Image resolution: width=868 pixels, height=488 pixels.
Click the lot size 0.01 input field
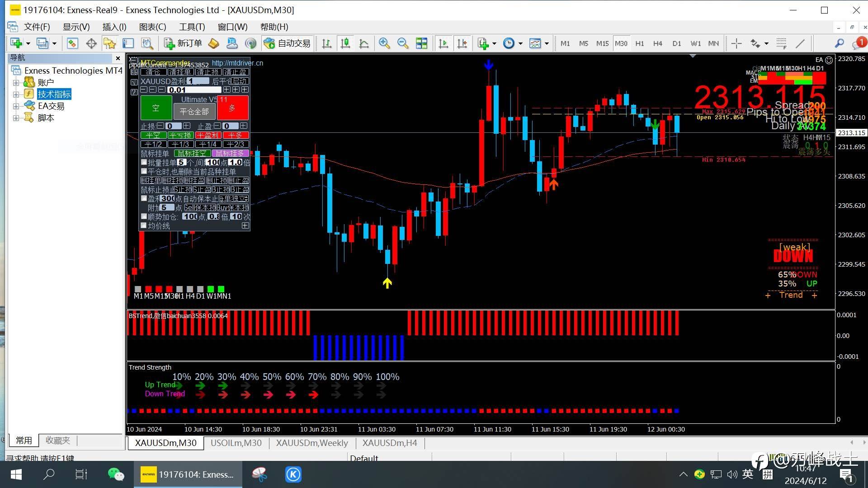194,90
